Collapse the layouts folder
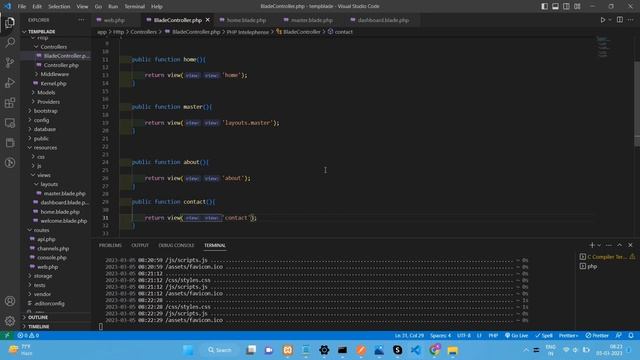Viewport: 640px width, 360px height. click(x=49, y=184)
